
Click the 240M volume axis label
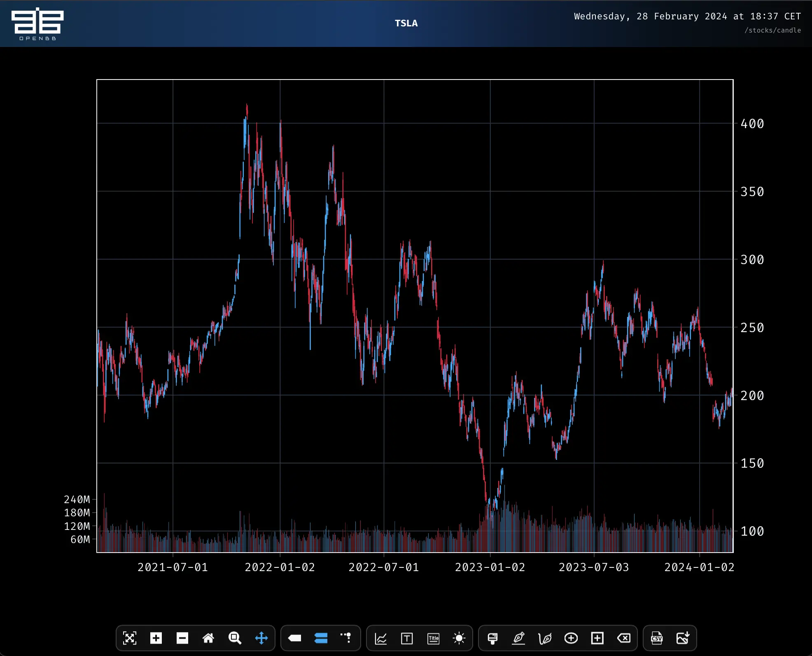(x=77, y=500)
